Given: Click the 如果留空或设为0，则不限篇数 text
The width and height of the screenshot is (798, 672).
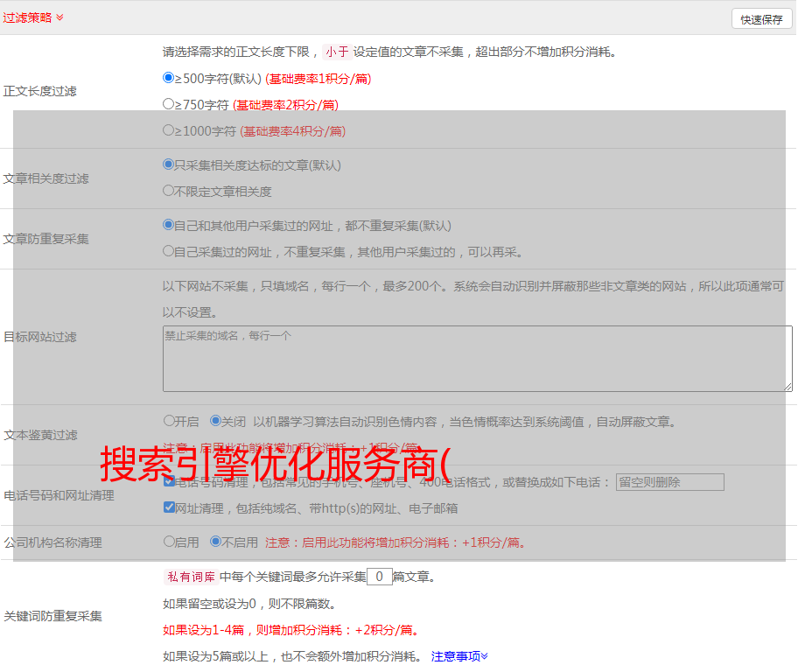Looking at the screenshot, I should coord(250,605).
